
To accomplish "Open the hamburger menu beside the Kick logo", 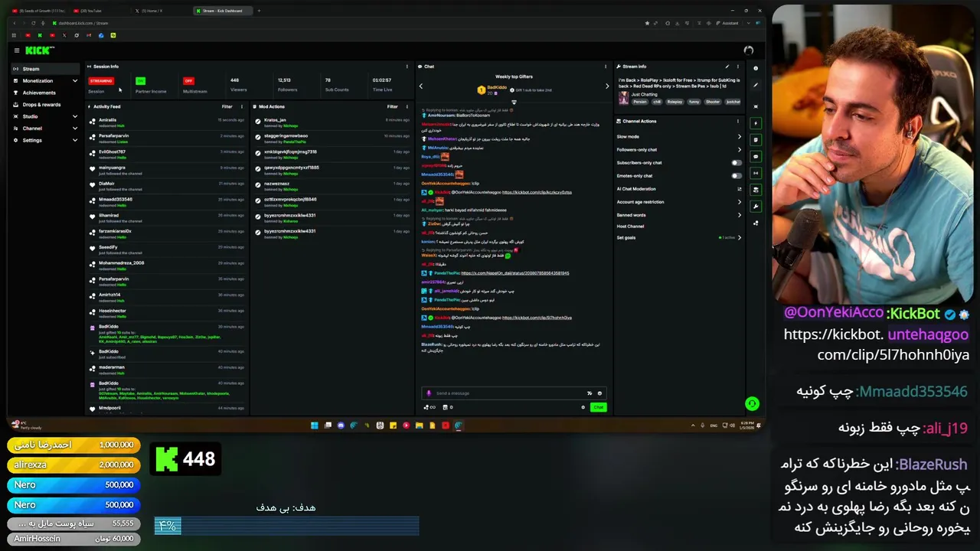I will [16, 51].
